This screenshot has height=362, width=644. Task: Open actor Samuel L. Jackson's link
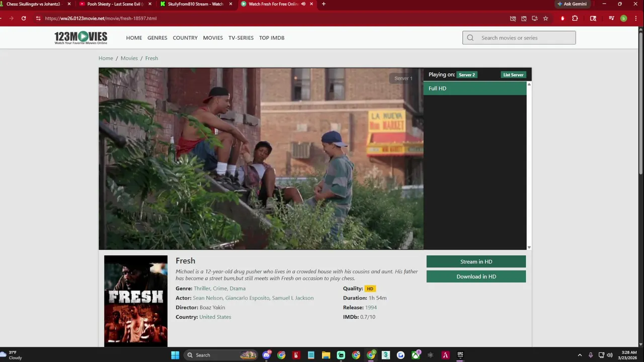pos(293,298)
